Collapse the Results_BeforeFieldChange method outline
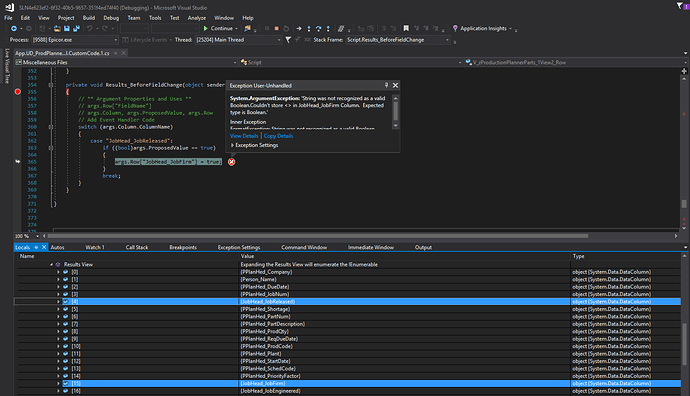Image resolution: width=690 pixels, height=396 pixels. pyautogui.click(x=51, y=85)
